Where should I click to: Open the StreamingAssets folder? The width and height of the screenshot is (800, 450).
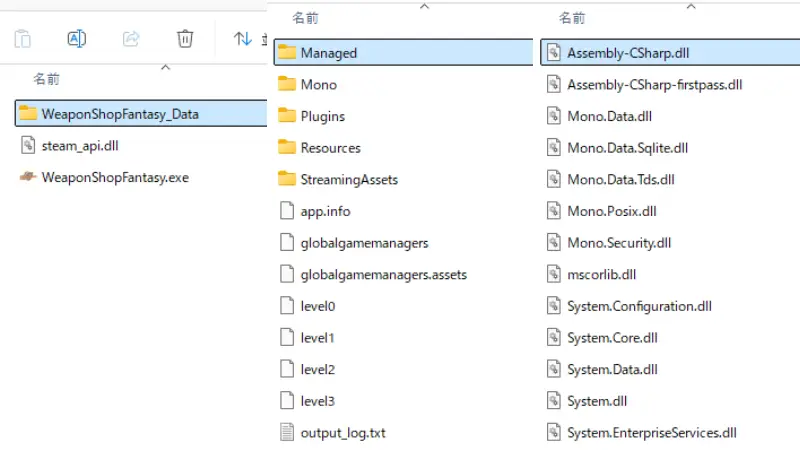349,180
